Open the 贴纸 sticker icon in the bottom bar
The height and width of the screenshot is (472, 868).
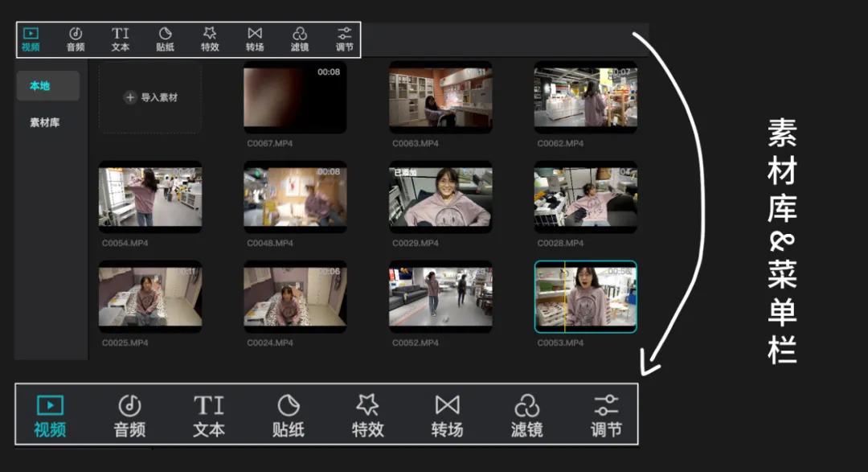(x=288, y=413)
